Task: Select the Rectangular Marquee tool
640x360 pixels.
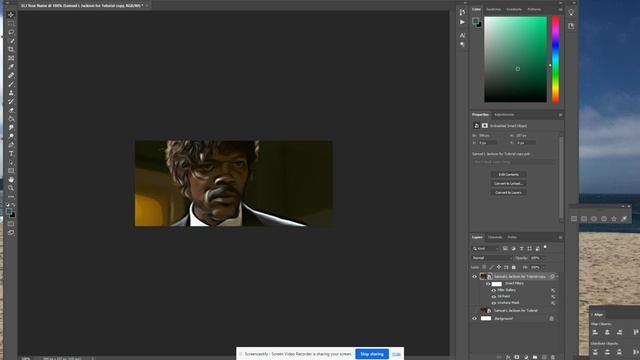Action: [11, 23]
